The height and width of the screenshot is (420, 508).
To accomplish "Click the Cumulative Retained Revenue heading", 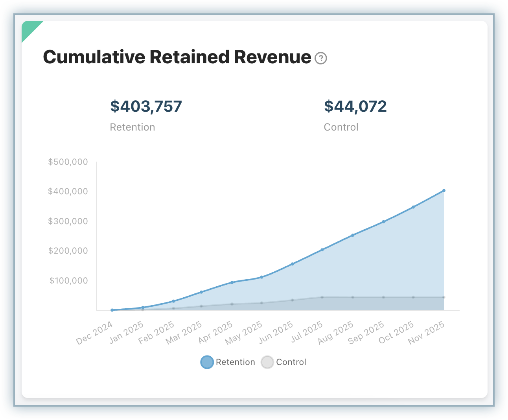I will [177, 57].
